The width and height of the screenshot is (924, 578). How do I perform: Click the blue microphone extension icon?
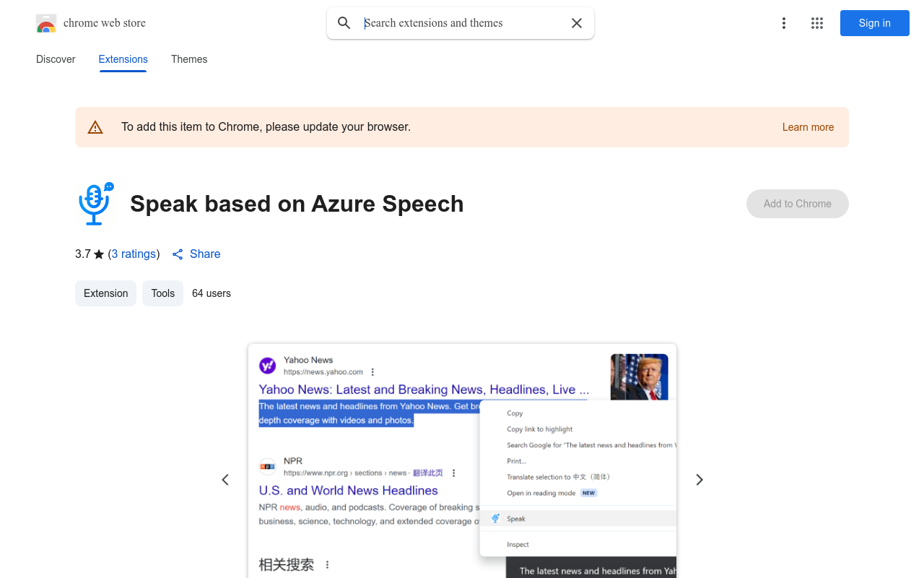(95, 204)
